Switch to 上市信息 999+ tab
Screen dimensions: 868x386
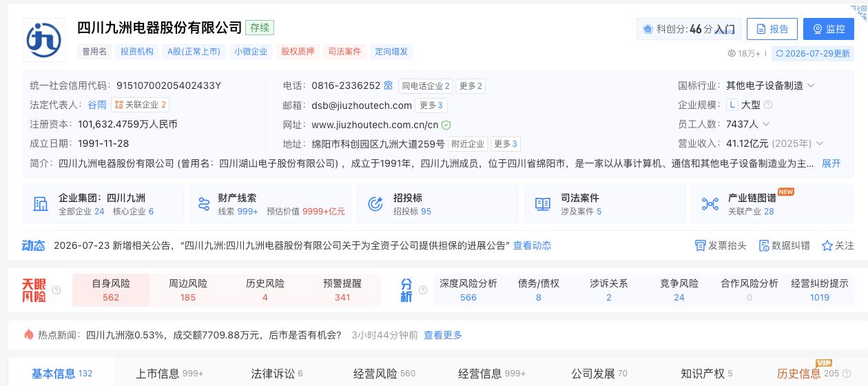169,374
